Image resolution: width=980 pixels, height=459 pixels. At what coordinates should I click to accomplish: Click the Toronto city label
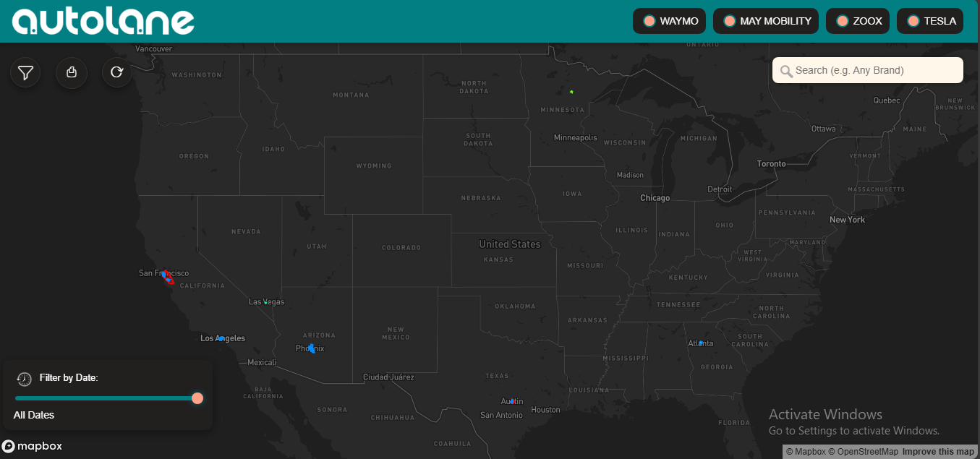(x=771, y=164)
